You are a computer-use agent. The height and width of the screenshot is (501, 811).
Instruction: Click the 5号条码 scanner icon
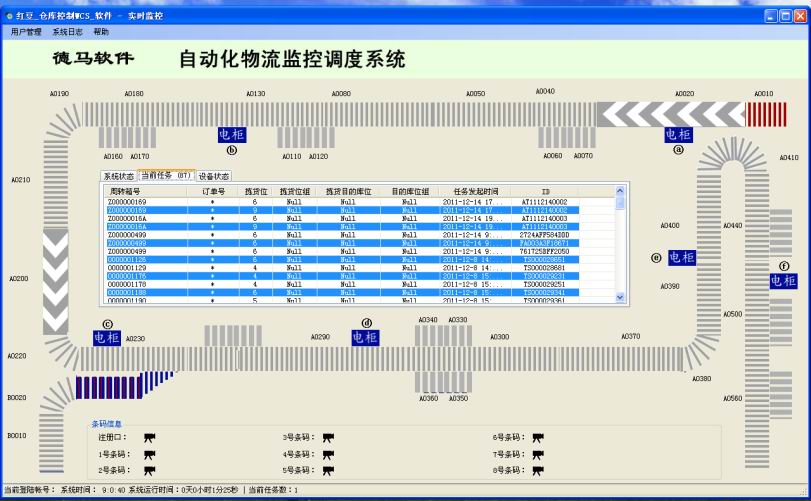coord(328,469)
